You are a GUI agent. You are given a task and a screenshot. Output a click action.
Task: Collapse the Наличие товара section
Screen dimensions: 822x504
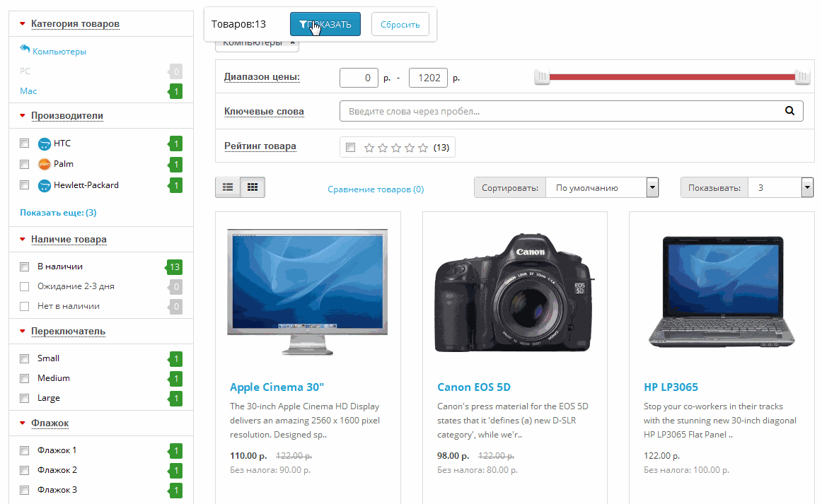point(69,239)
